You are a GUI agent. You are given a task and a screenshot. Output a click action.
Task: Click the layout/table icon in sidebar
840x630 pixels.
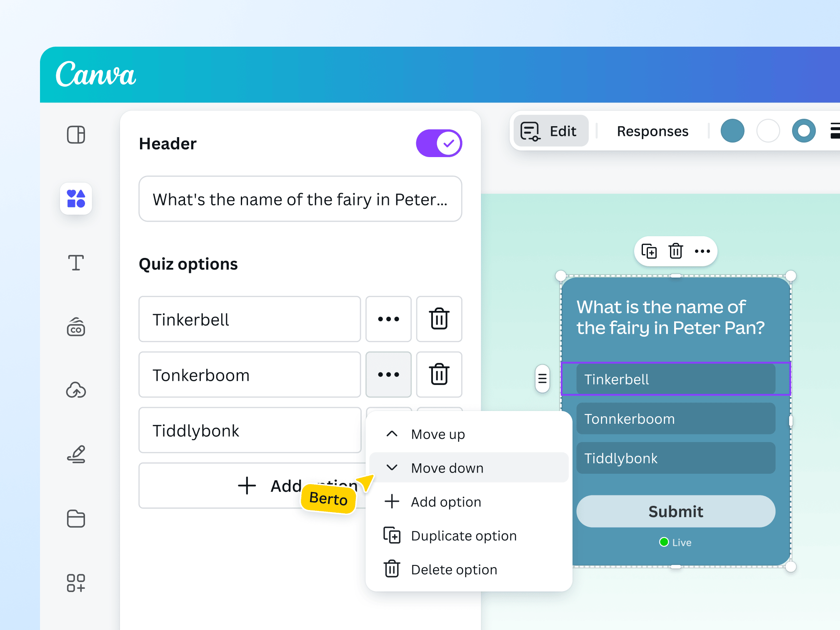click(x=75, y=134)
